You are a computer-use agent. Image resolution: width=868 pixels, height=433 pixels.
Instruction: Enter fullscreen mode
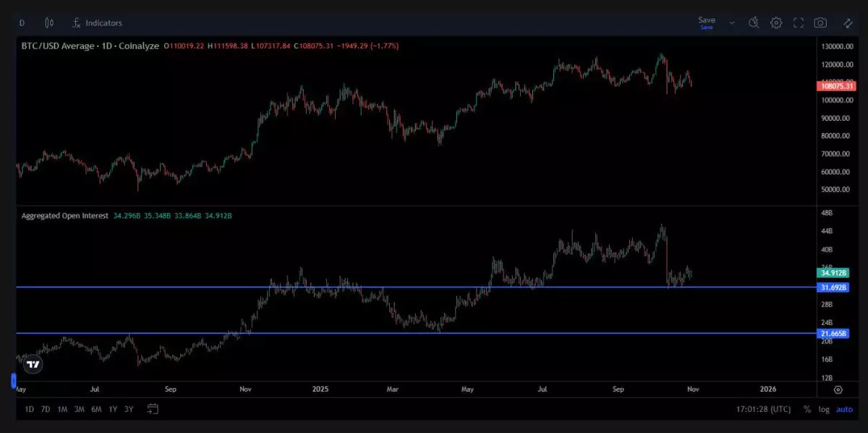click(799, 23)
